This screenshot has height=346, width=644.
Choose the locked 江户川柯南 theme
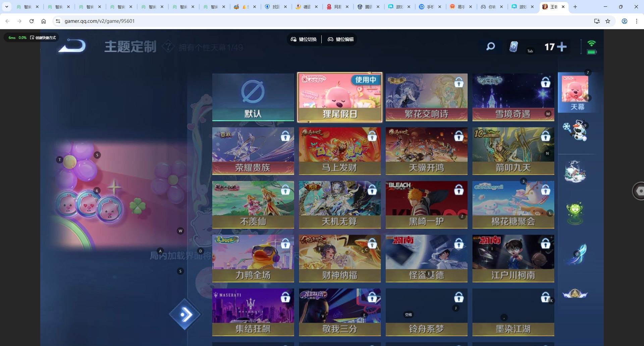[x=513, y=258]
